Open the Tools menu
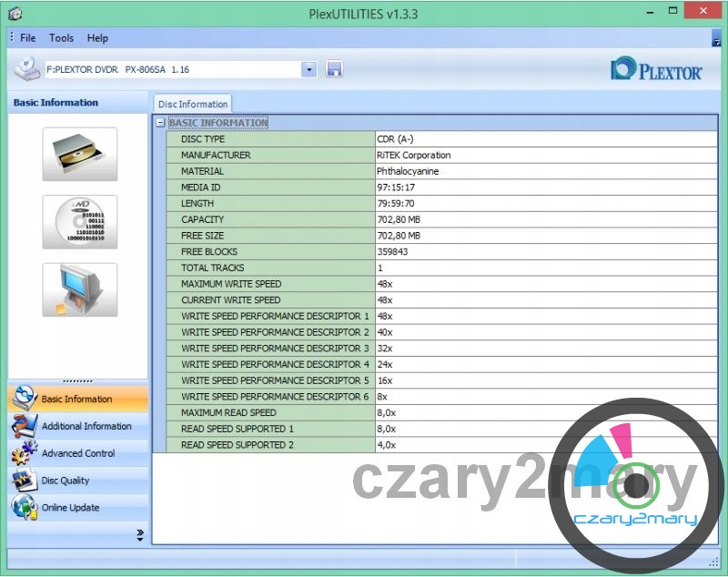 pos(61,38)
